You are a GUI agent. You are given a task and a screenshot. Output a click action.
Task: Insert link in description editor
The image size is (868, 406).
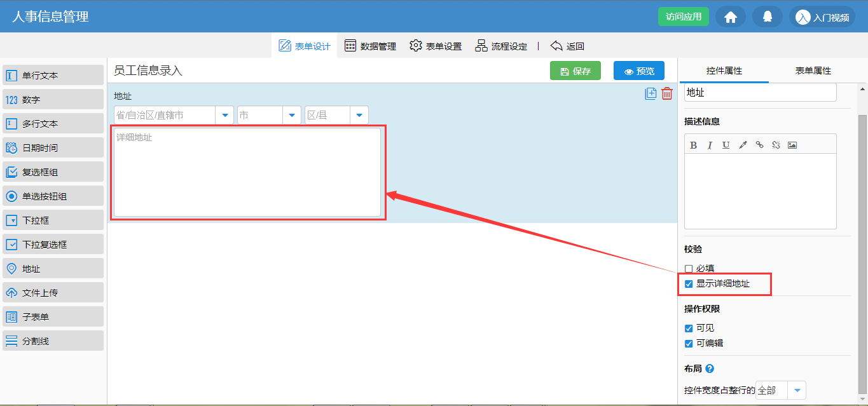[759, 145]
